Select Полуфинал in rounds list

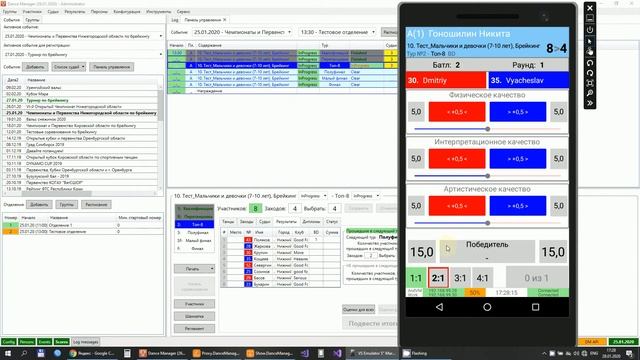coord(195,232)
